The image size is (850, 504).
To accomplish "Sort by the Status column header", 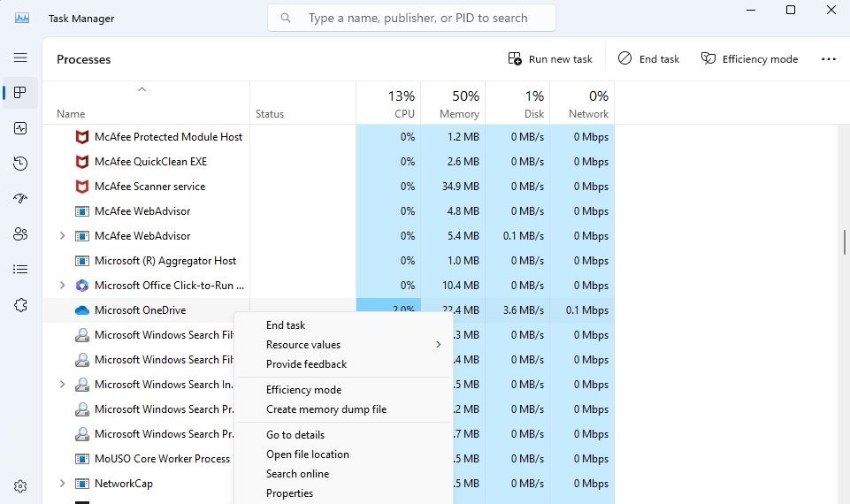I will pyautogui.click(x=303, y=103).
